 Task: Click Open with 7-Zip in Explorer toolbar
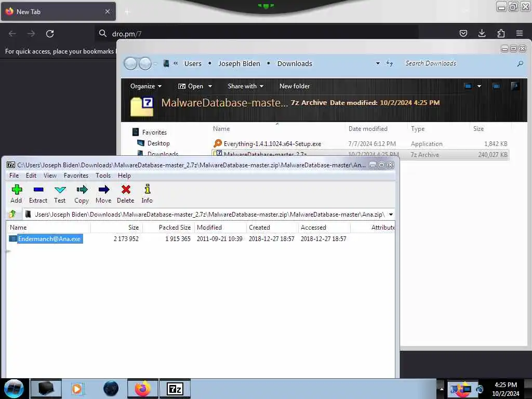coord(191,86)
